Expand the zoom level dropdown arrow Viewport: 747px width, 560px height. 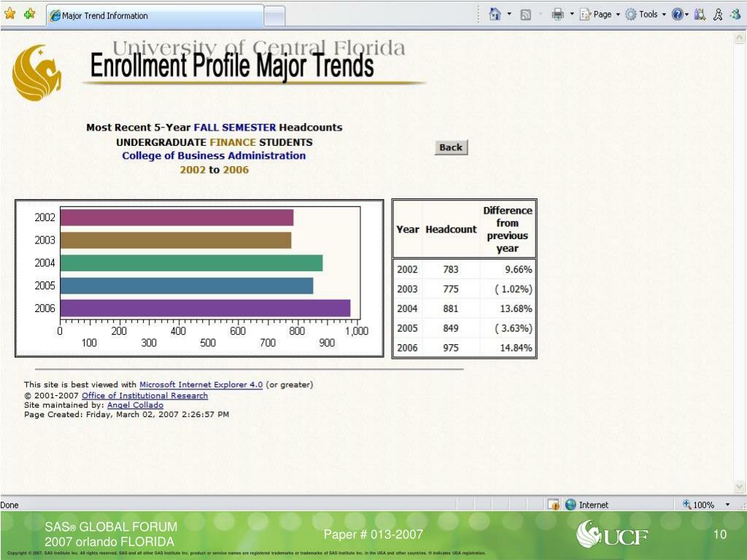pos(727,505)
